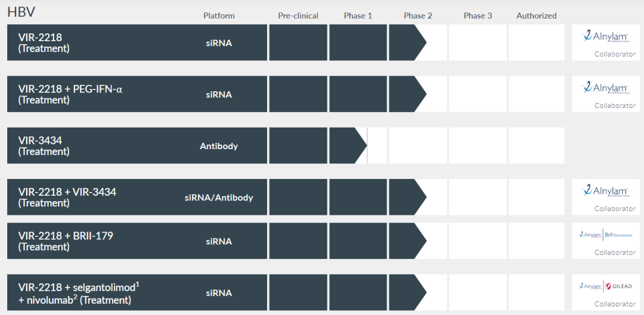Click the HBV section heading
644x315 pixels.
point(21,12)
